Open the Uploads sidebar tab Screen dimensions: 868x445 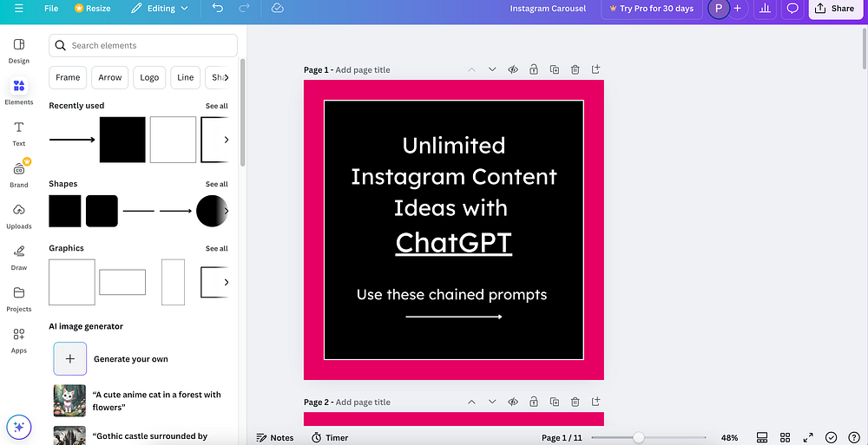click(19, 216)
